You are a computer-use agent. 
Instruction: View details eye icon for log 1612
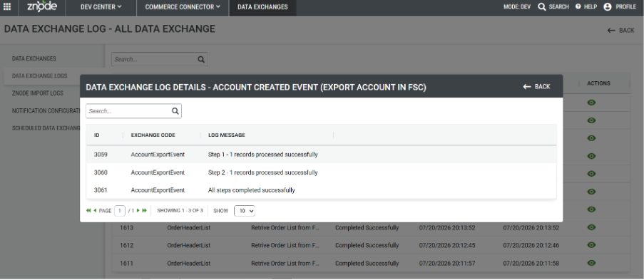(x=591, y=245)
